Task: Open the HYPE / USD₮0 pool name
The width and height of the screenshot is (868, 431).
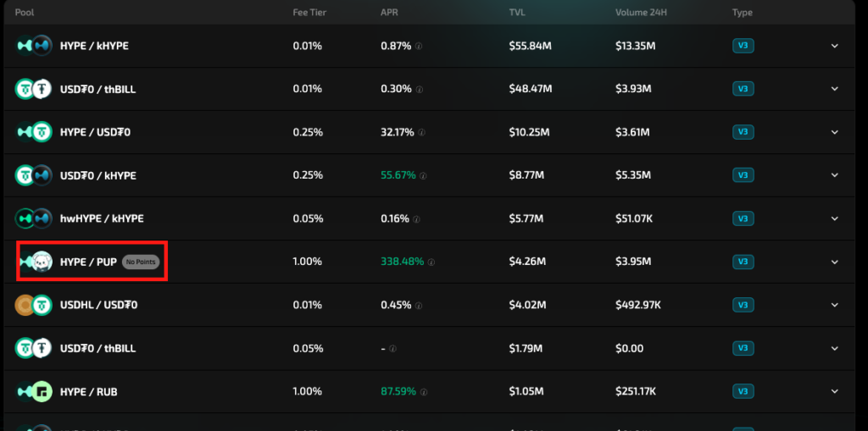Action: (95, 132)
